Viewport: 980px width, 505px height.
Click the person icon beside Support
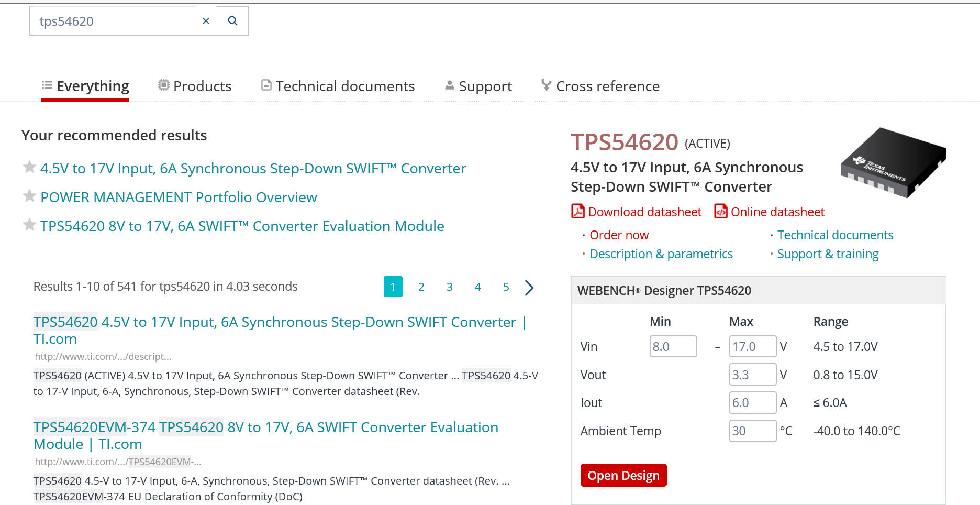point(450,85)
